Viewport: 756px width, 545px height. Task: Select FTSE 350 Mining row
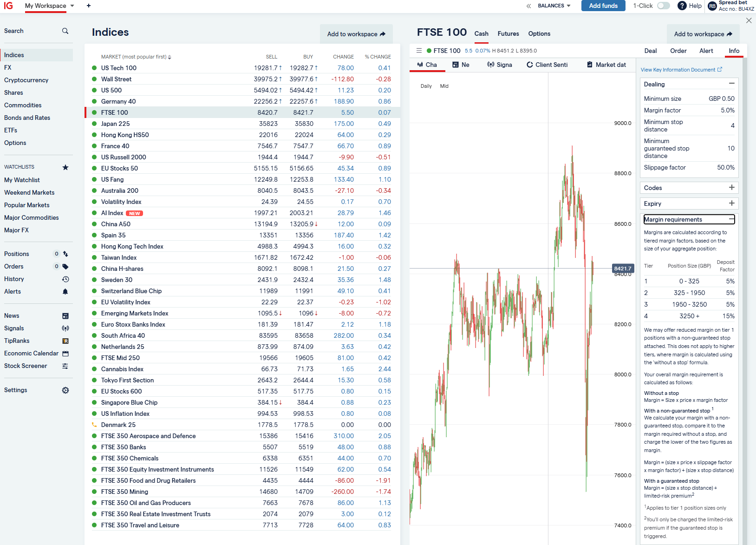pos(242,492)
